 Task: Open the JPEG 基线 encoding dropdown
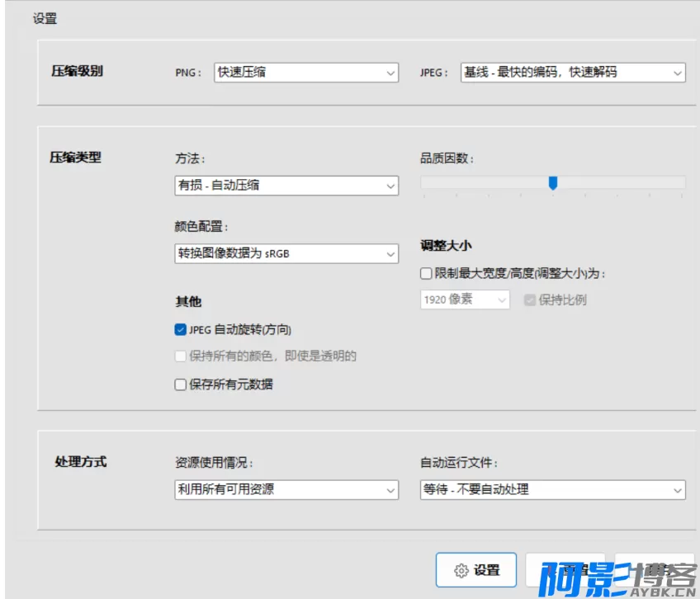(x=572, y=73)
